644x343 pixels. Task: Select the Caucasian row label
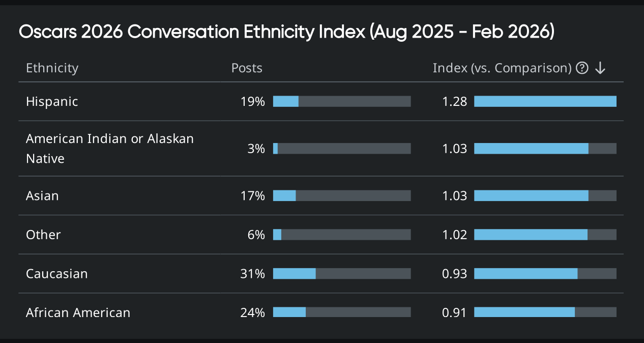click(x=56, y=274)
